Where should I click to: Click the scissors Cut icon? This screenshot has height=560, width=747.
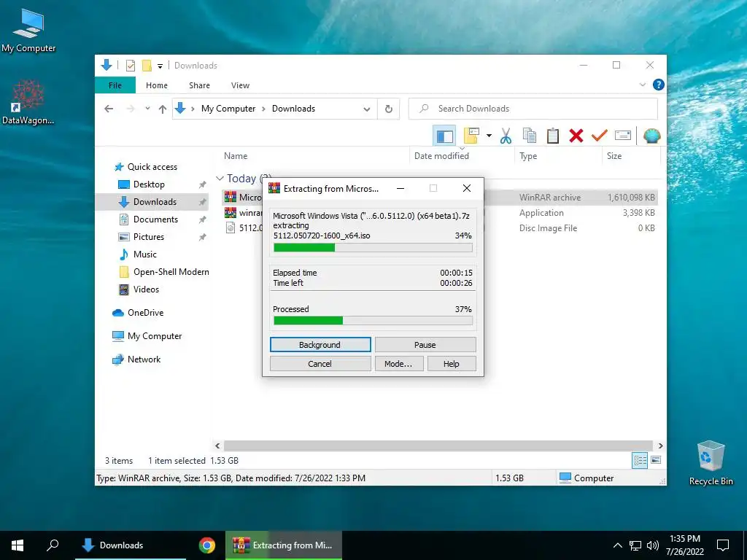click(506, 136)
